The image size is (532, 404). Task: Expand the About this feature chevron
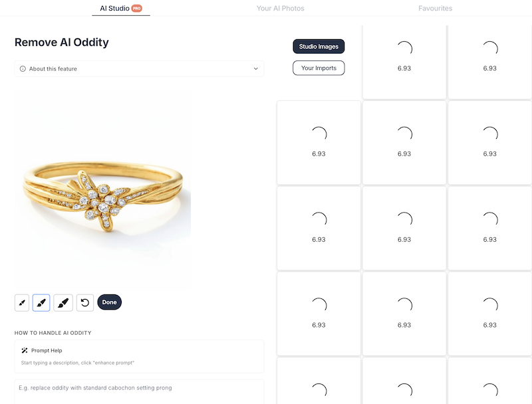[x=256, y=69]
